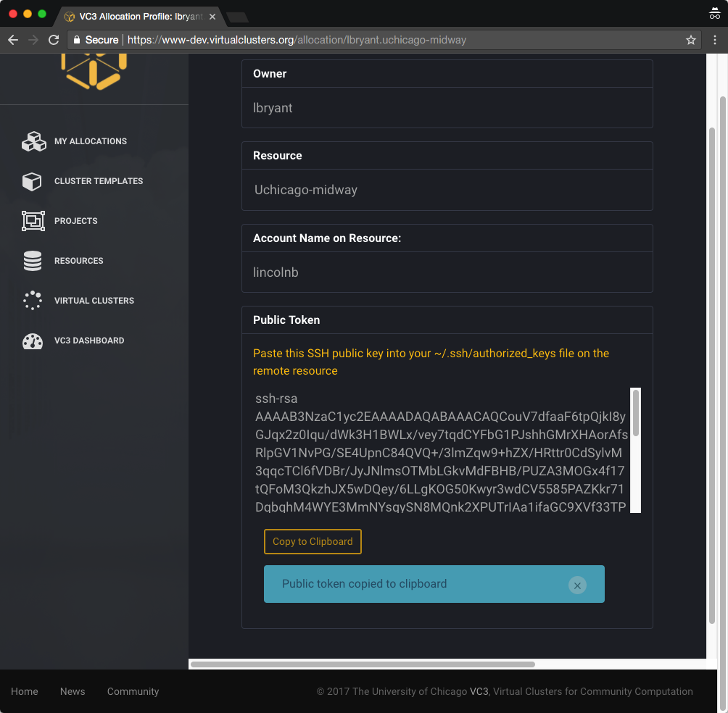Click the Public Token heading
The height and width of the screenshot is (713, 728).
(x=286, y=320)
